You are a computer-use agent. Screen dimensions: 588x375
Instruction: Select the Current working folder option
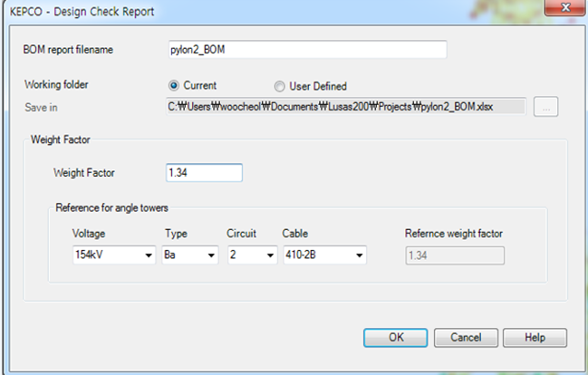[x=174, y=86]
